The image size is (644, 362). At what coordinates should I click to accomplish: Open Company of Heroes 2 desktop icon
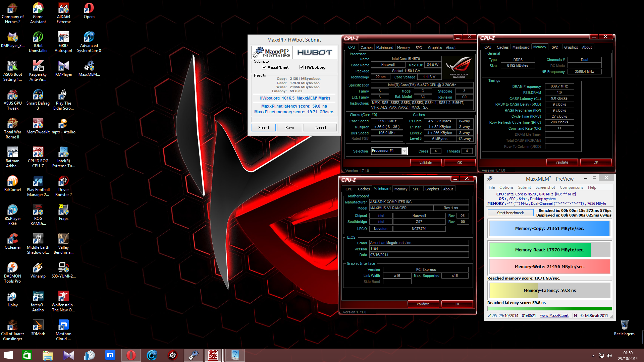13,13
